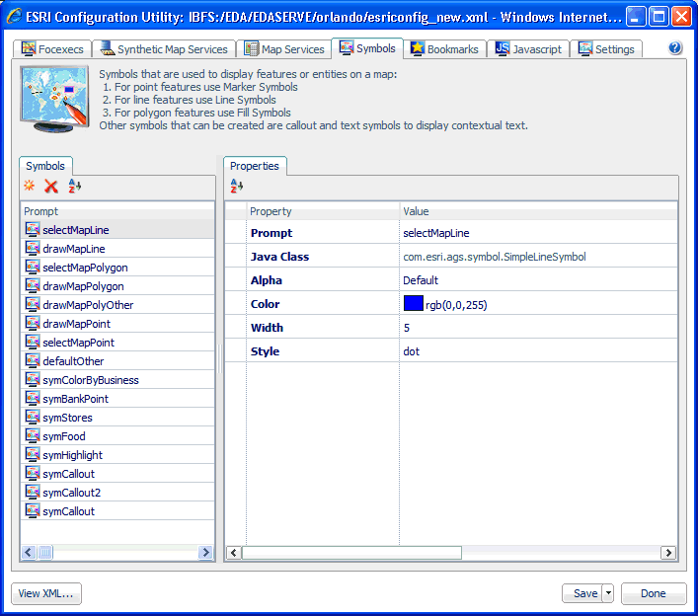Viewport: 698px width, 616px height.
Task: Click the View XML... button
Action: (45, 593)
